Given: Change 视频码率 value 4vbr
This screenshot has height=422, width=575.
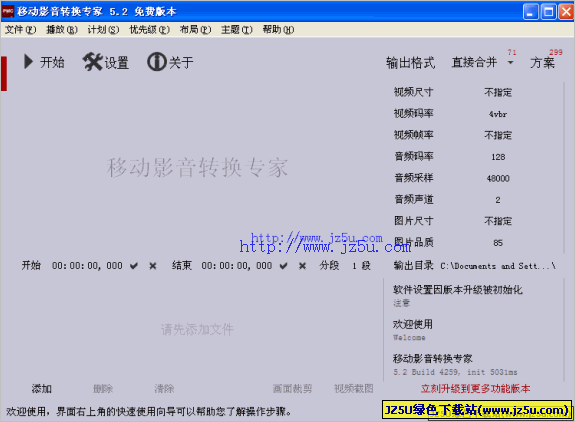Looking at the screenshot, I should pos(498,114).
